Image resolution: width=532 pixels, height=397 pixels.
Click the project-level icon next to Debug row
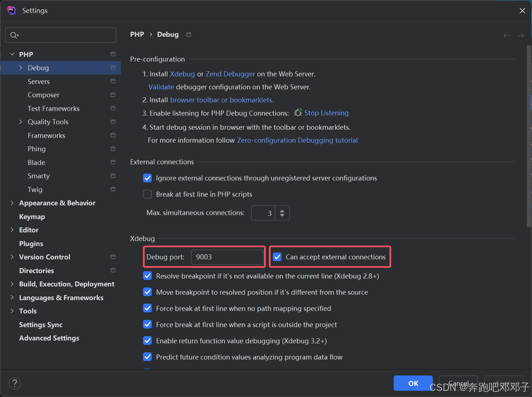coord(113,68)
